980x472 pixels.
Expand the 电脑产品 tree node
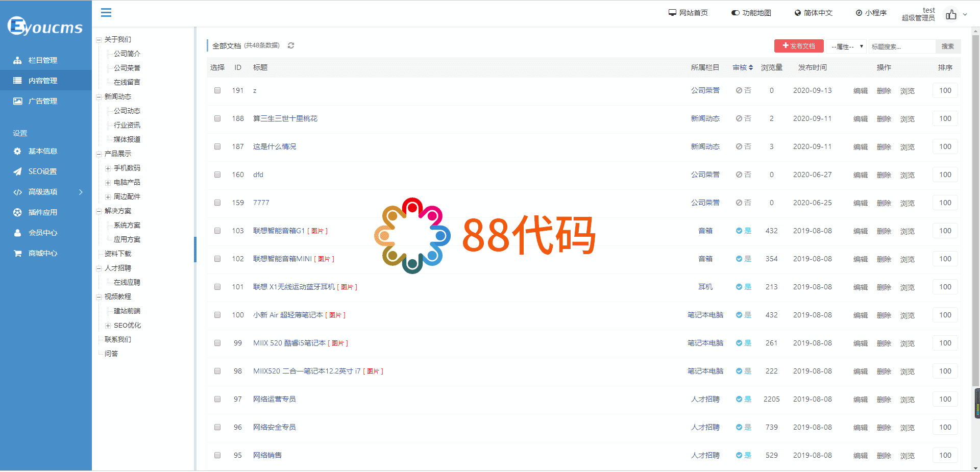point(108,183)
